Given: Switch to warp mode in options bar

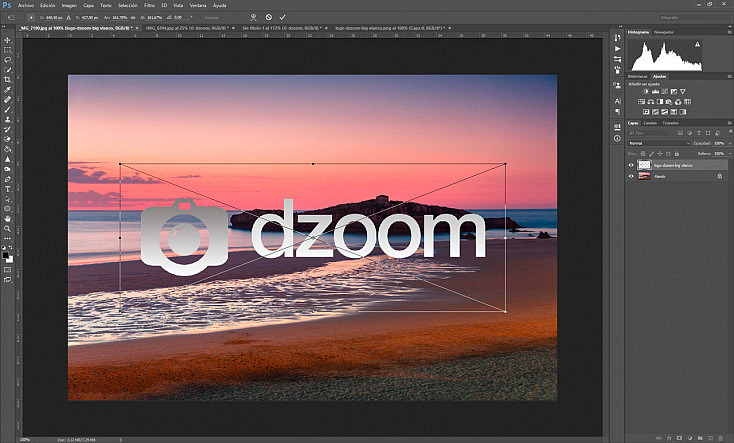Looking at the screenshot, I should pos(253,17).
